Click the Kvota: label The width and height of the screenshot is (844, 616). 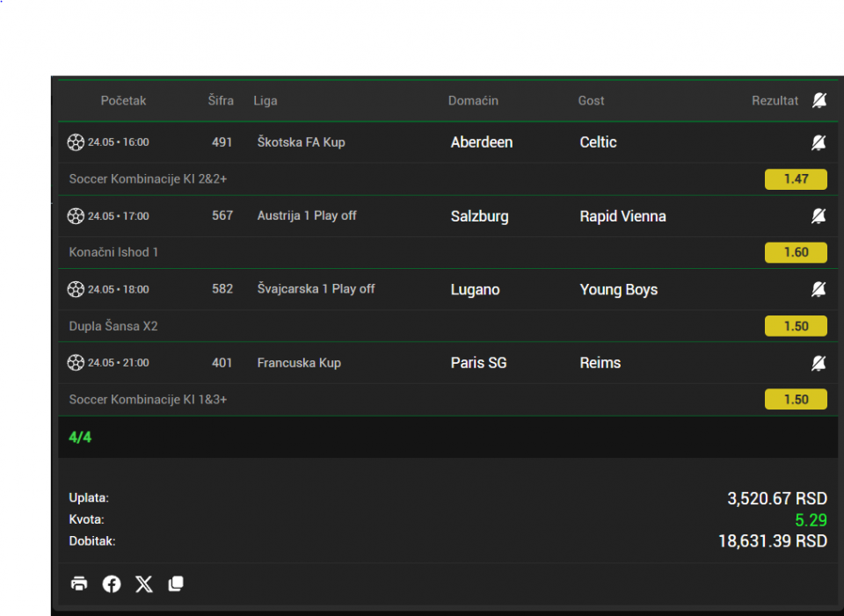[x=87, y=519]
